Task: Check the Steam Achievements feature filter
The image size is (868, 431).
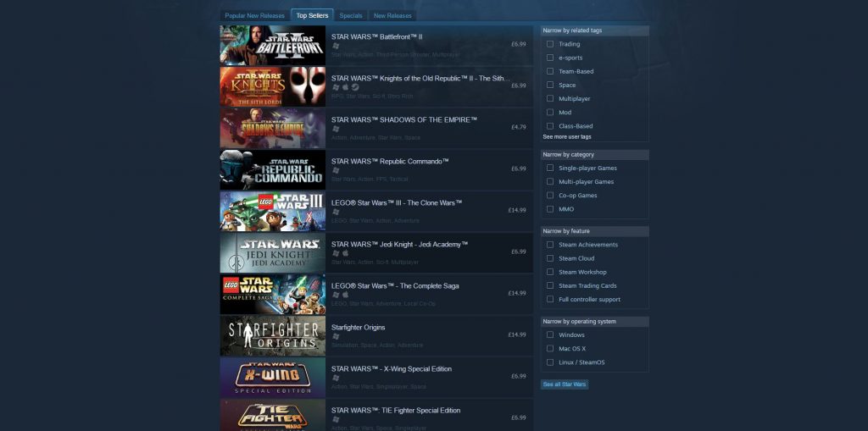Action: (x=550, y=245)
